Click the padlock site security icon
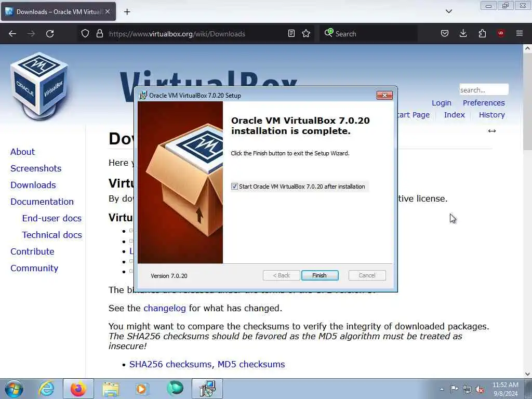 tap(99, 34)
